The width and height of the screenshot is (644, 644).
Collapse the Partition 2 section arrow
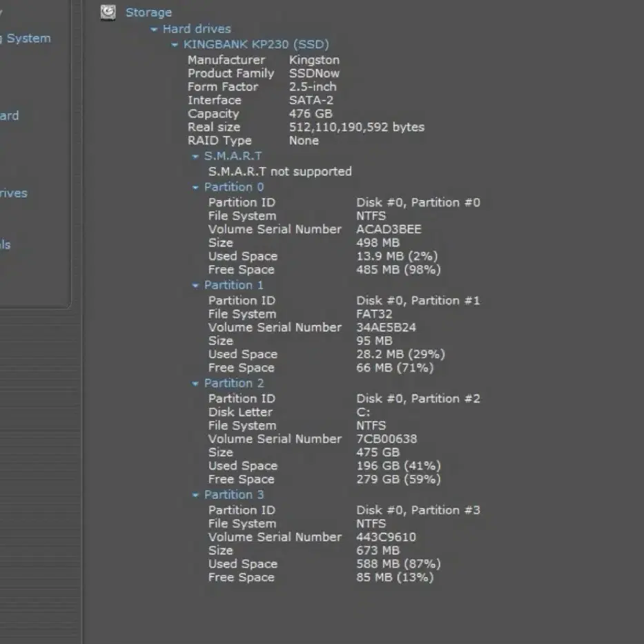(x=195, y=384)
